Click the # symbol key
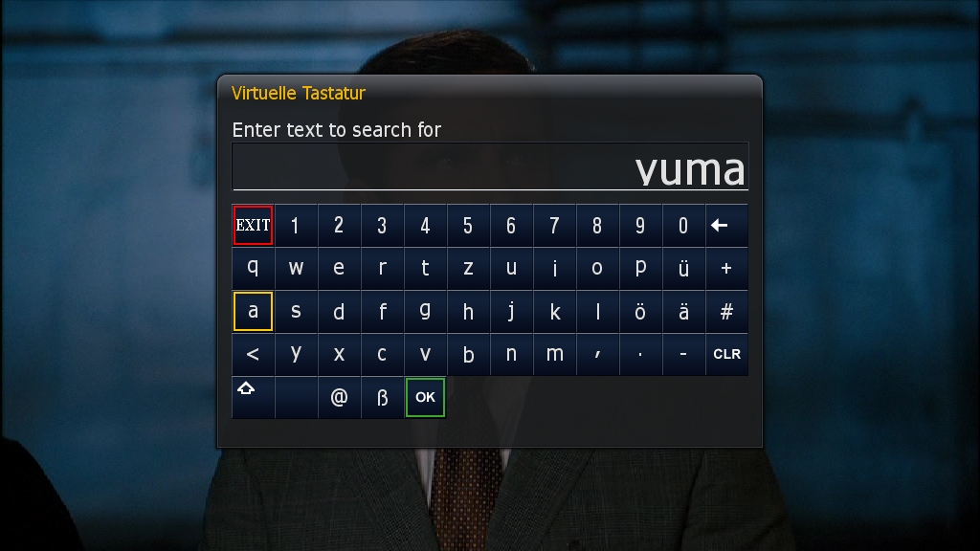This screenshot has width=980, height=551. tap(726, 311)
